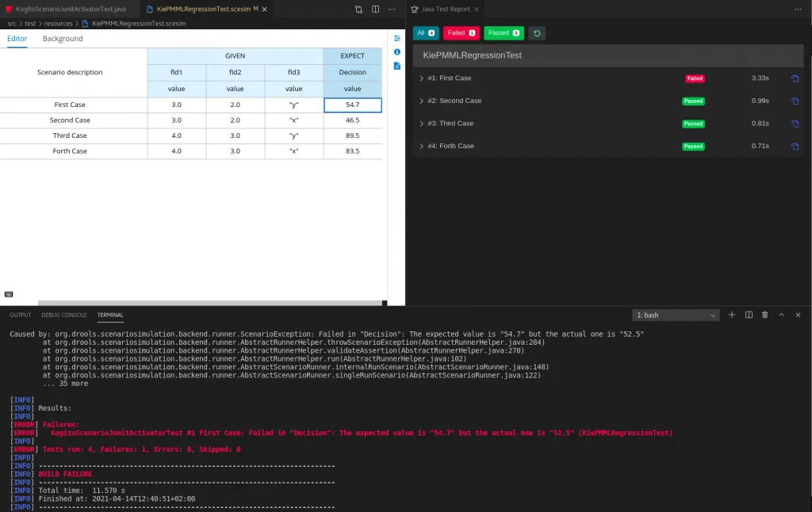Select the Decision cell with 89.5
The height and width of the screenshot is (512, 812).
point(353,136)
